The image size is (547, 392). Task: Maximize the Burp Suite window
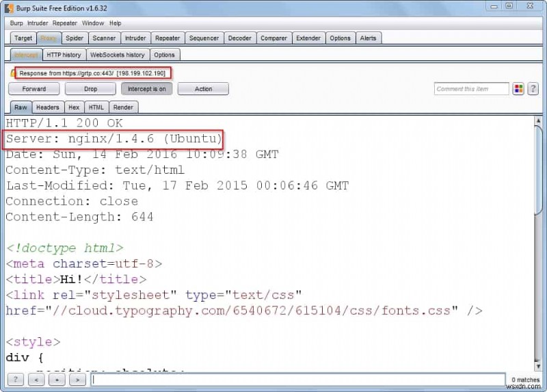click(509, 6)
